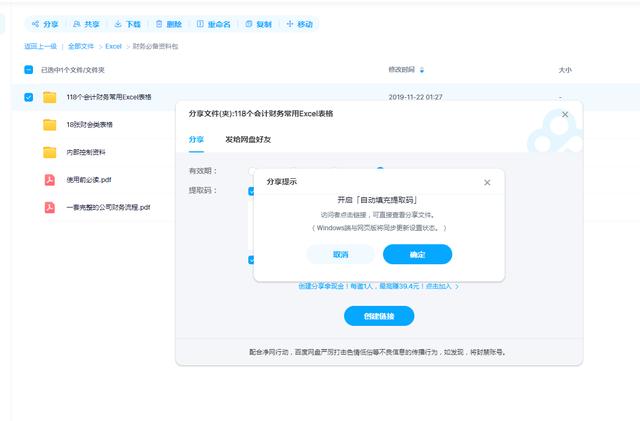Select the 分享 tab in the share dialog
Image resolution: width=640 pixels, height=421 pixels.
(196, 140)
